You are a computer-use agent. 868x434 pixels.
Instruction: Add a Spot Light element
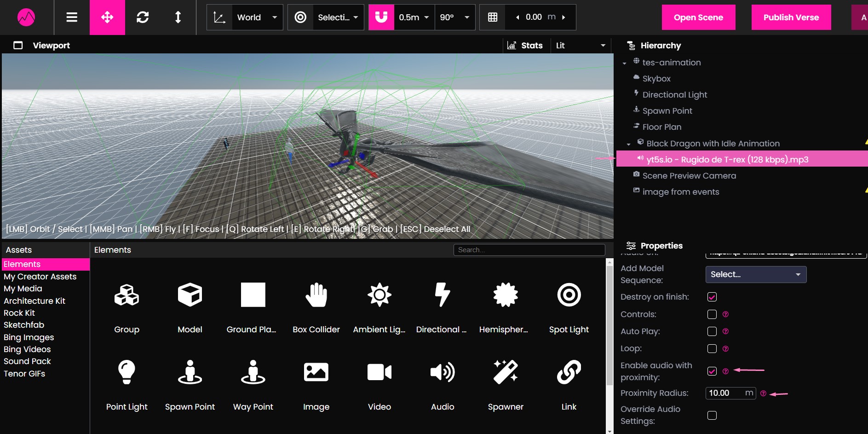click(569, 308)
